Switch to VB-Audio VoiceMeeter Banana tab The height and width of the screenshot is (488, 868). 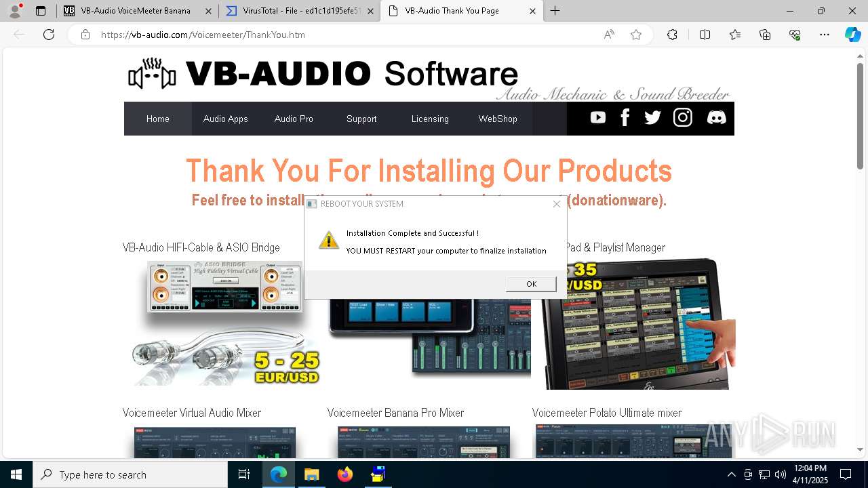pos(136,11)
